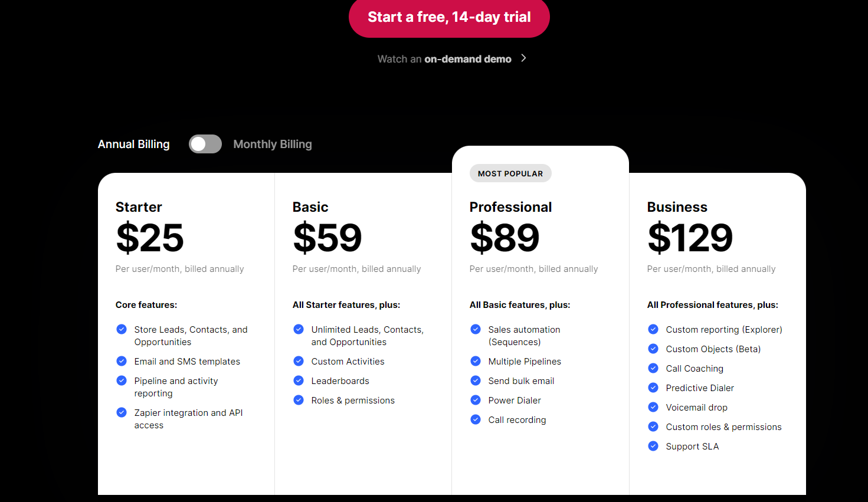This screenshot has width=868, height=502.
Task: Click the checkmark next to Custom Activities
Action: click(x=299, y=361)
